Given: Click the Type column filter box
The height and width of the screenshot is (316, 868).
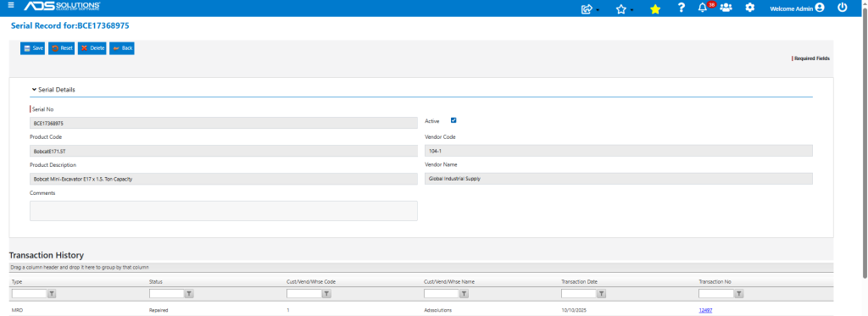Looking at the screenshot, I should 30,294.
